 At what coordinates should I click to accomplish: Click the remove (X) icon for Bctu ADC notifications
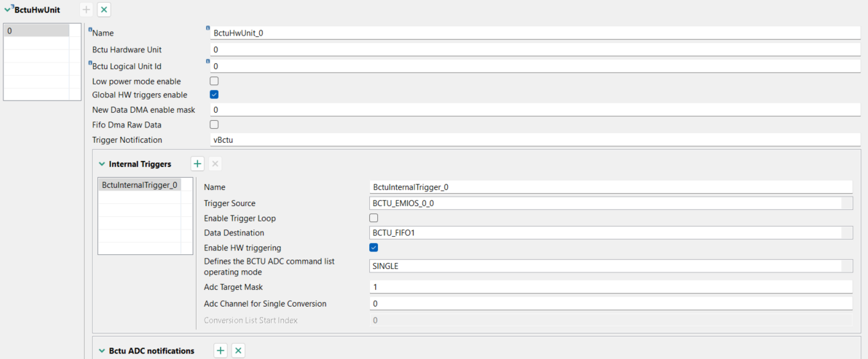(x=238, y=350)
